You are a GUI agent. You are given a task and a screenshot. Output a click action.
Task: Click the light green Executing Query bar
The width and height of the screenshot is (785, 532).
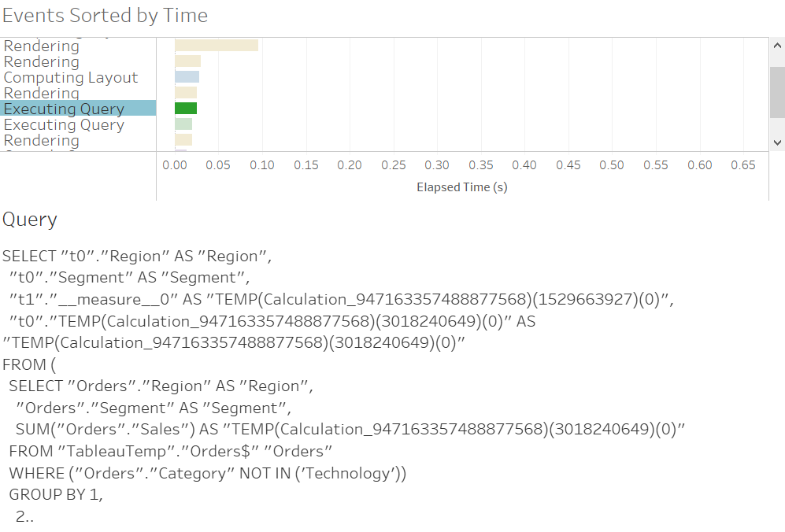(183, 124)
